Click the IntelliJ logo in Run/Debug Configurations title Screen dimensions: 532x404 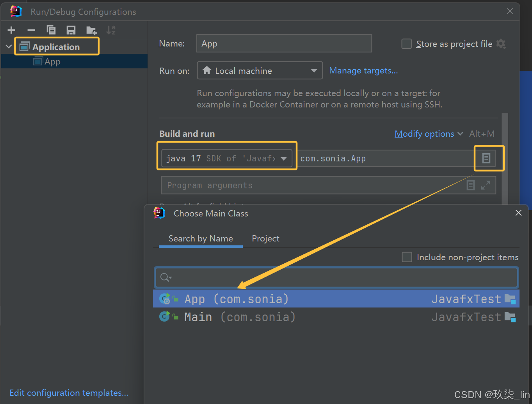click(16, 12)
